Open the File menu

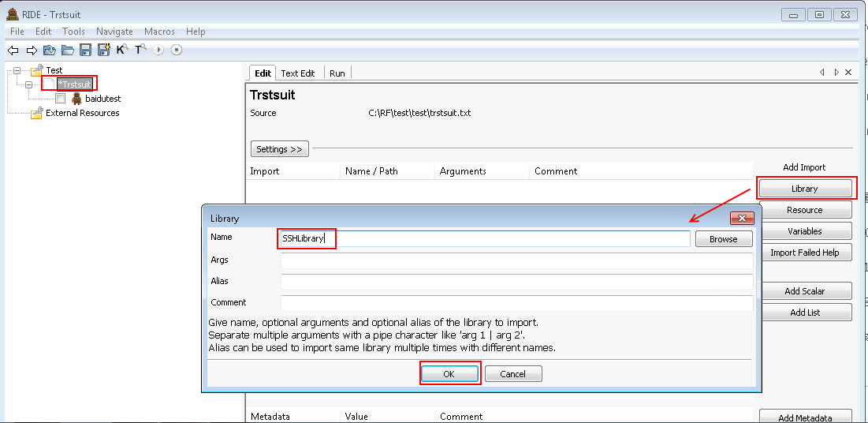coord(17,32)
